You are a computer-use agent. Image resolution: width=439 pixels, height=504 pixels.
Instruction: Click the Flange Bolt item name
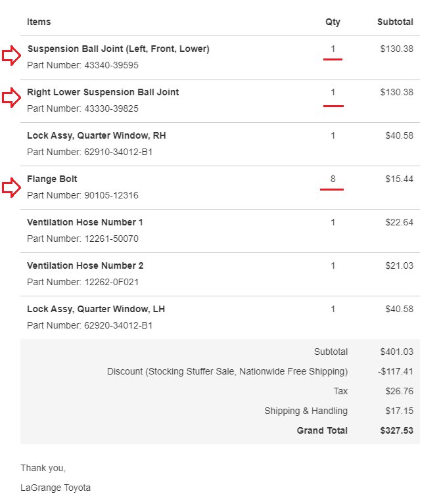point(52,179)
